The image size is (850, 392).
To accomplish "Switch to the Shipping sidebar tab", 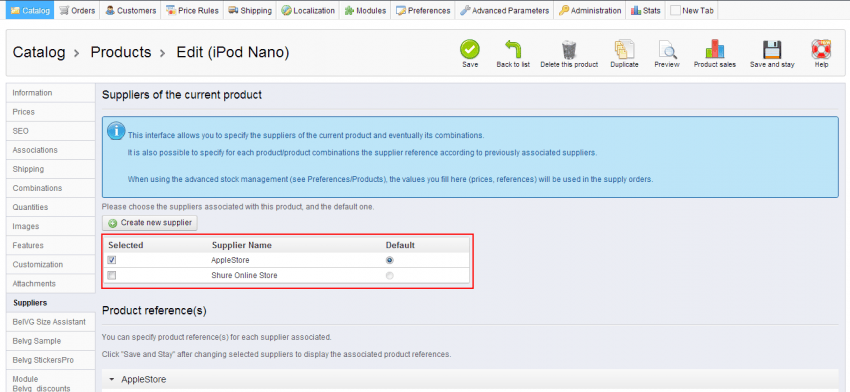I will click(x=50, y=169).
